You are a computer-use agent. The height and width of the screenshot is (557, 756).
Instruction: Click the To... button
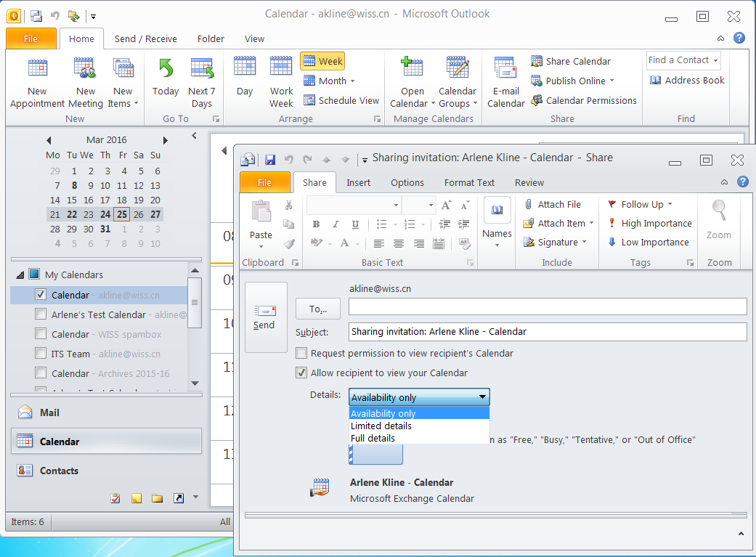point(318,309)
